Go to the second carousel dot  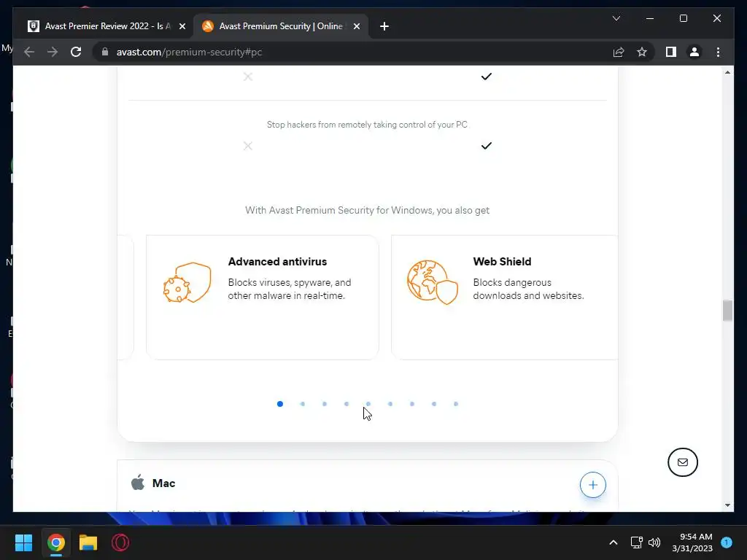(x=303, y=404)
